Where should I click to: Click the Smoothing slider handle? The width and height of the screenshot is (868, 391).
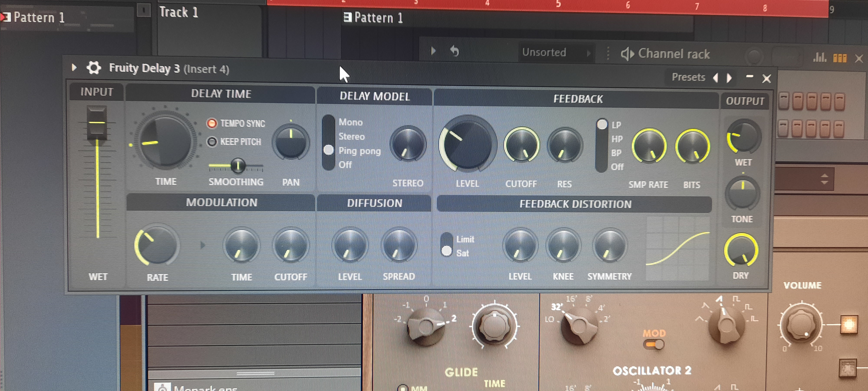(238, 165)
